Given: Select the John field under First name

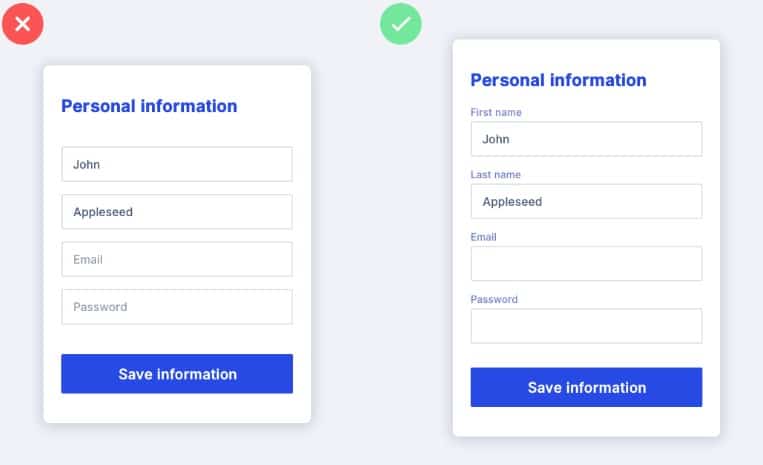Looking at the screenshot, I should [586, 139].
